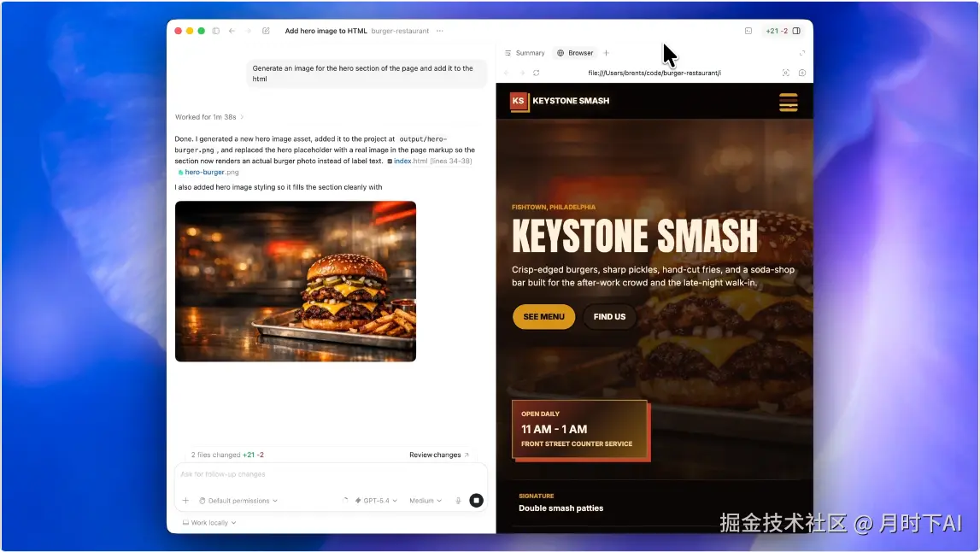980x552 pixels.
Task: Click the burger-restaurant project name
Action: point(400,31)
